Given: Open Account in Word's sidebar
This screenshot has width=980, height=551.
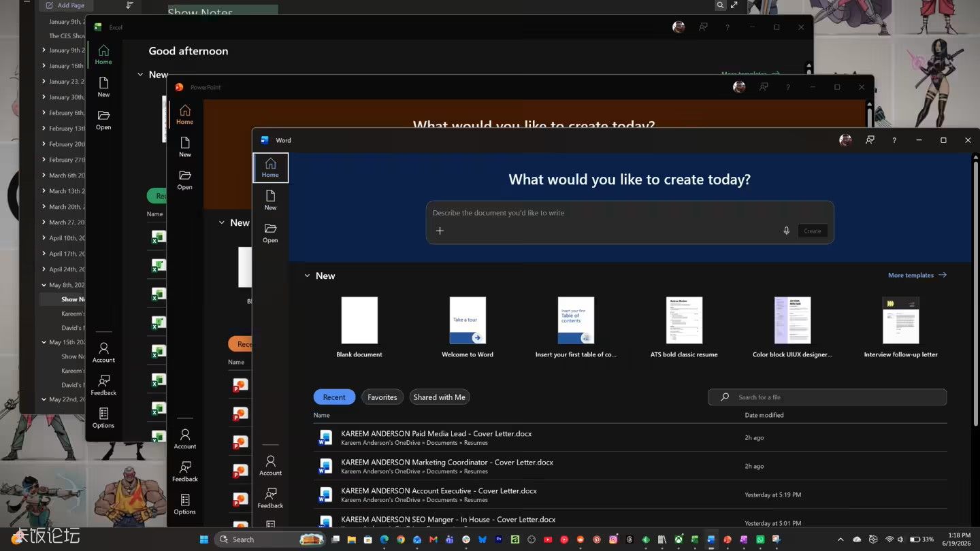Looking at the screenshot, I should click(x=270, y=465).
